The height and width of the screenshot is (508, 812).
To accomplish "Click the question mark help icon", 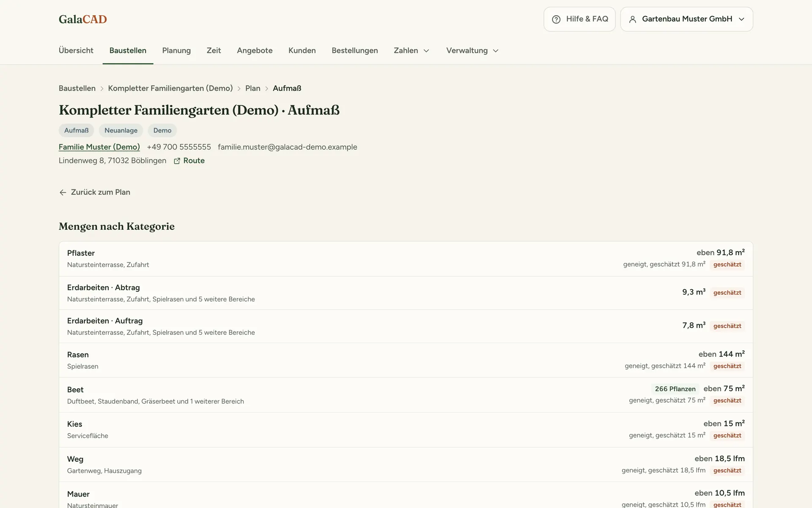I will 556,19.
